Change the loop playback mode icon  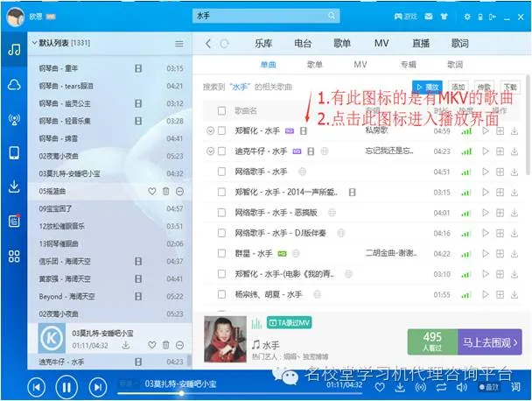click(x=441, y=387)
